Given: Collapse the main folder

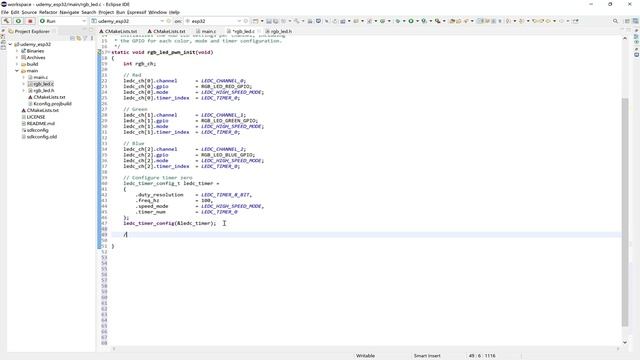Looking at the screenshot, I should coord(17,71).
